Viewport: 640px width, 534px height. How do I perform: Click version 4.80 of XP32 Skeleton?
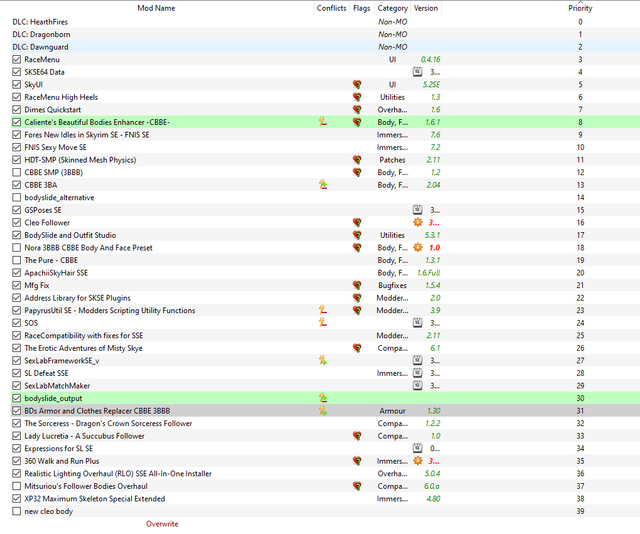click(x=433, y=498)
